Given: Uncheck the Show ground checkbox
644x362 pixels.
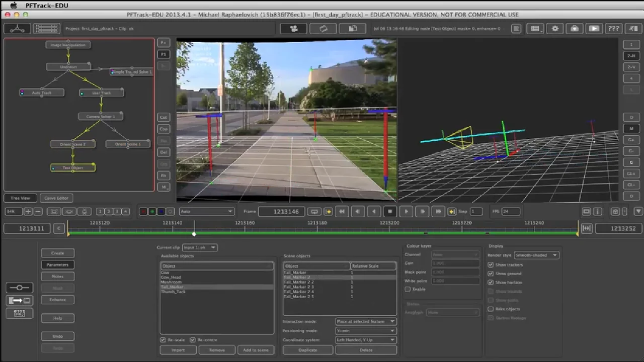Looking at the screenshot, I should pos(491,274).
